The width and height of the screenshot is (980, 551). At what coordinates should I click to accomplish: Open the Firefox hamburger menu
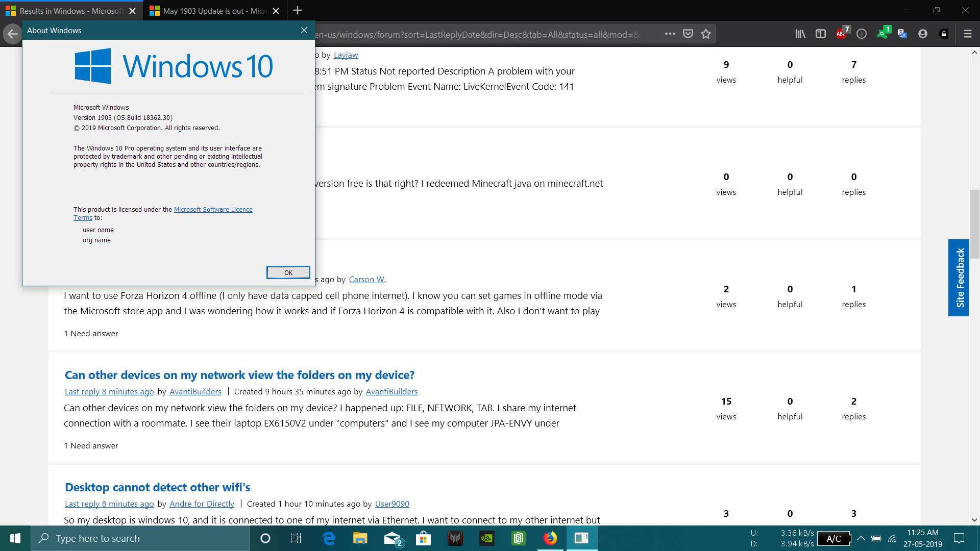click(967, 34)
